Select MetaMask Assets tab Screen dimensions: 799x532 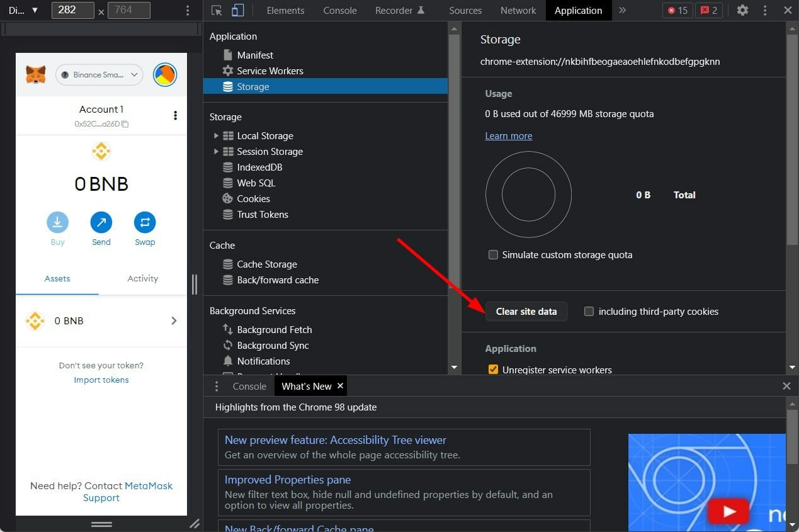(57, 278)
